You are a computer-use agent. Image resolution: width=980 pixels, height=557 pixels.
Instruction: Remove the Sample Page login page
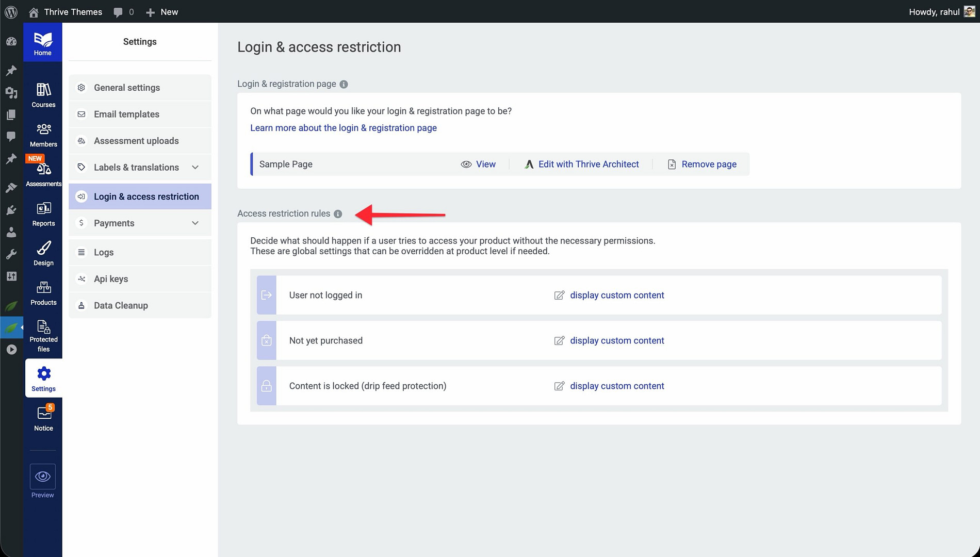tap(708, 164)
